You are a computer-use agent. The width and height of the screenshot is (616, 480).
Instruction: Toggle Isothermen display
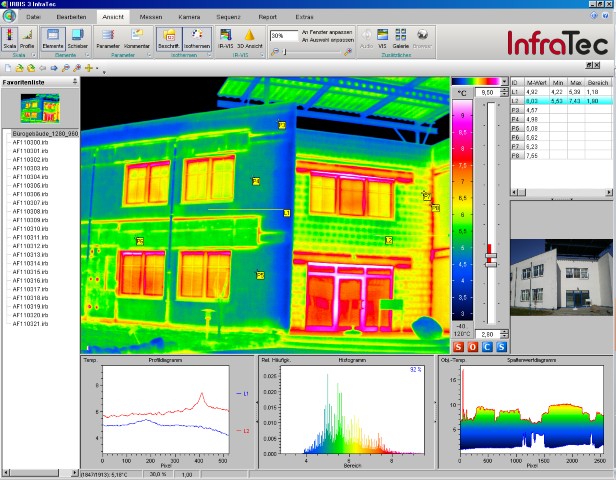click(196, 38)
